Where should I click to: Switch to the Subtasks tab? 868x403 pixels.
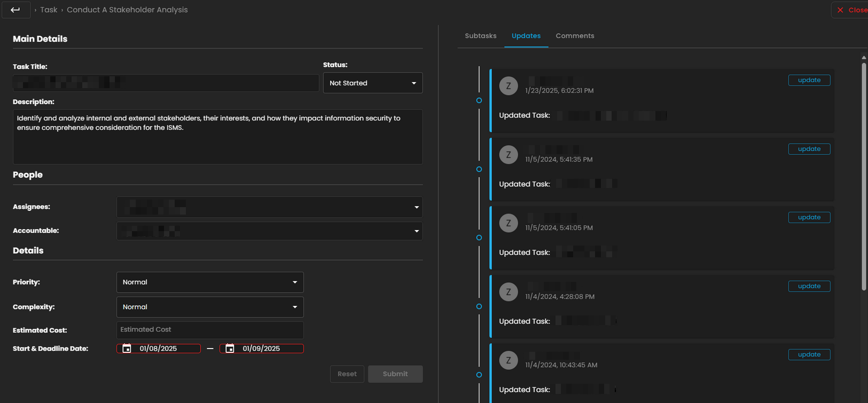(x=480, y=36)
